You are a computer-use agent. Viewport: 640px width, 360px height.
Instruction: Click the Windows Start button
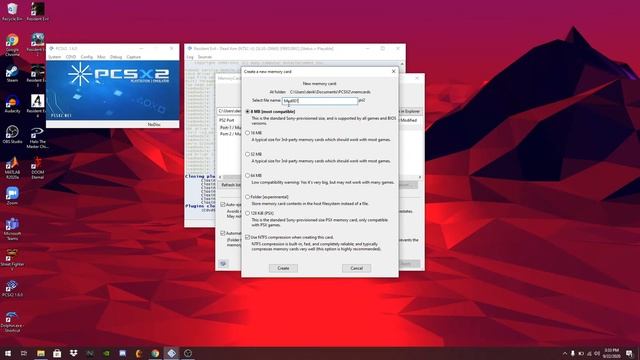[x=8, y=353]
